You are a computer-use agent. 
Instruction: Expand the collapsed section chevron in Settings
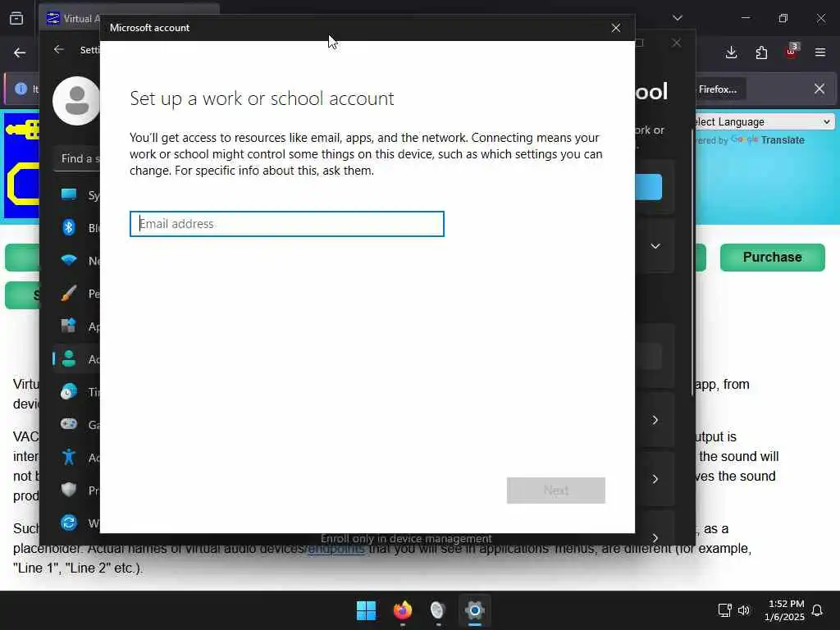(655, 246)
